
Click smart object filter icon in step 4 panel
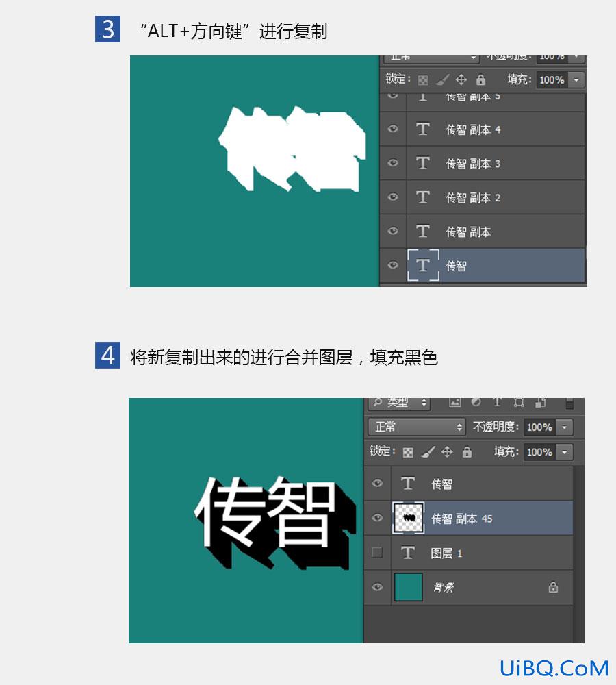tap(540, 402)
